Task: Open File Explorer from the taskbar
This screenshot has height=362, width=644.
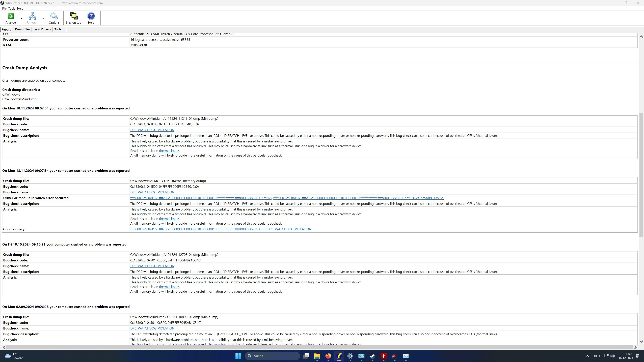Action: coord(317,356)
